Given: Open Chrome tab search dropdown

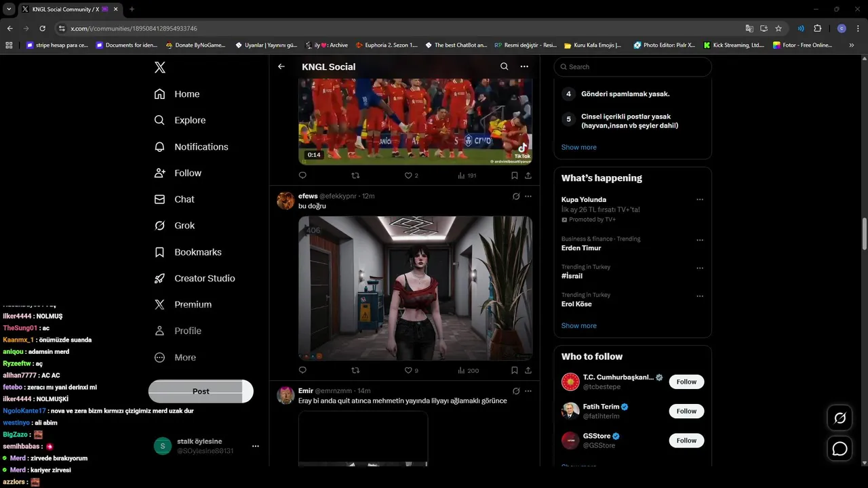Looking at the screenshot, I should point(9,9).
